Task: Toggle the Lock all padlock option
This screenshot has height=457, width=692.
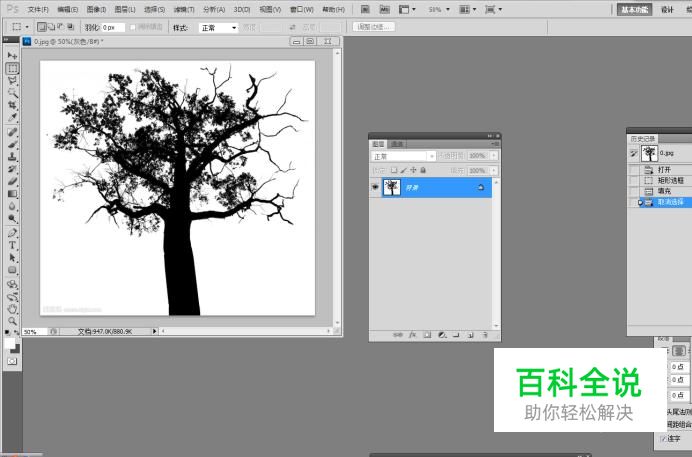Action: pos(423,170)
